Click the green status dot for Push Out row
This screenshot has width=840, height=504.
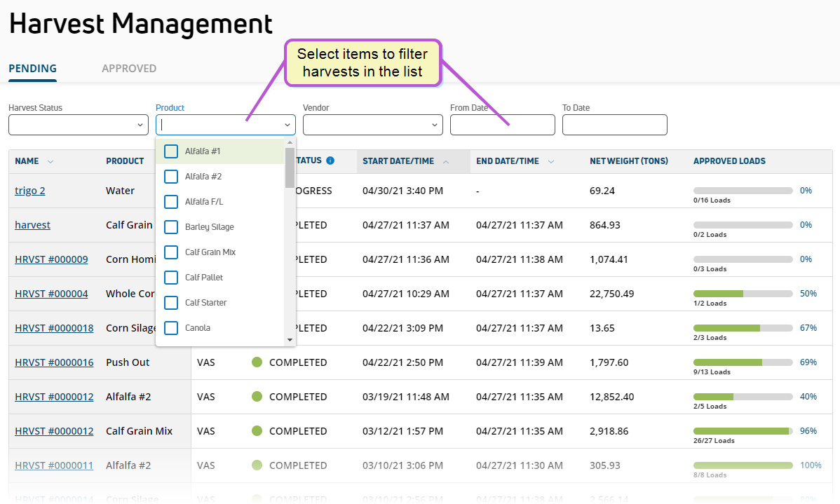pyautogui.click(x=257, y=362)
